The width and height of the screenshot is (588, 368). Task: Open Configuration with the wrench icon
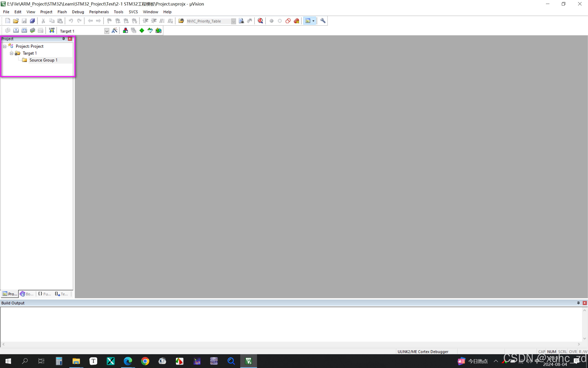tap(323, 21)
